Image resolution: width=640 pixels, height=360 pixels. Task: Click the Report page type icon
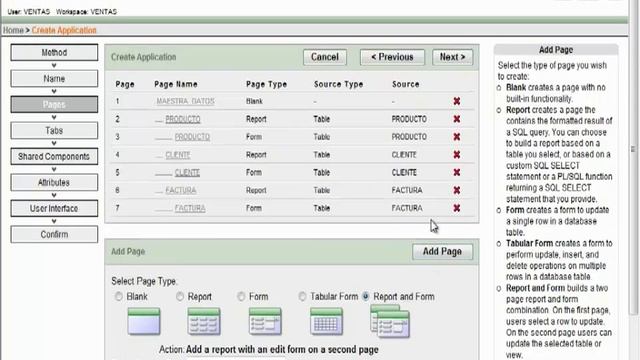click(204, 321)
